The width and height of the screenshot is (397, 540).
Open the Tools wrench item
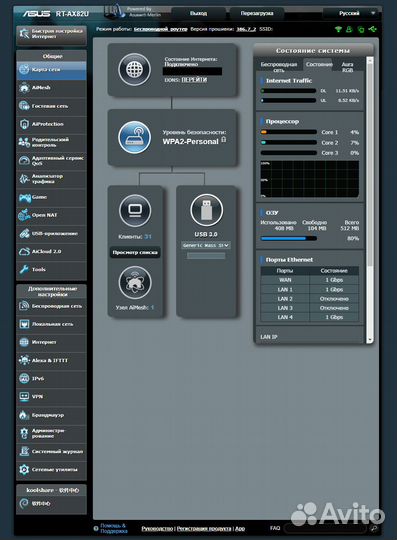click(x=51, y=270)
